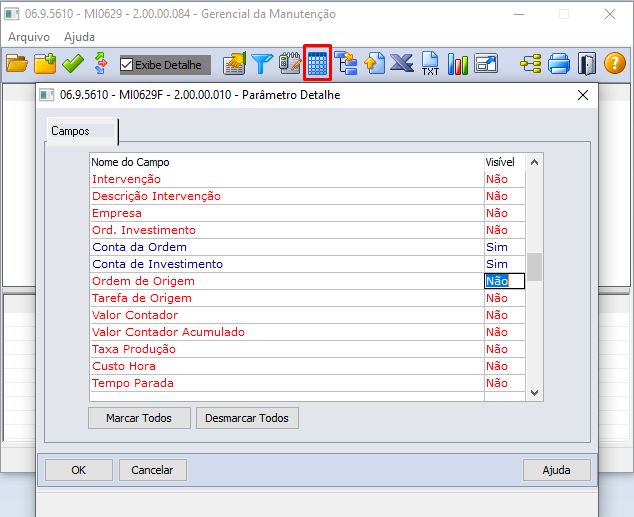
Task: Confirm with the OK button
Action: [x=78, y=470]
